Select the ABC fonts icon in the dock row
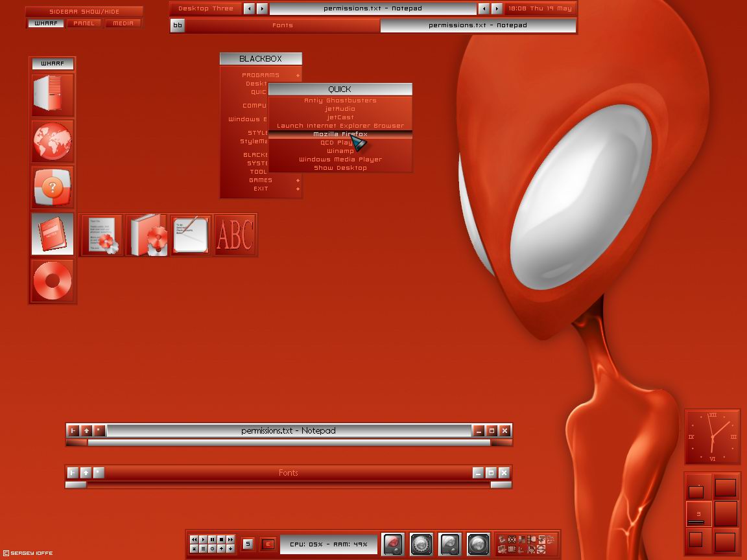This screenshot has height=560, width=747. click(x=235, y=235)
